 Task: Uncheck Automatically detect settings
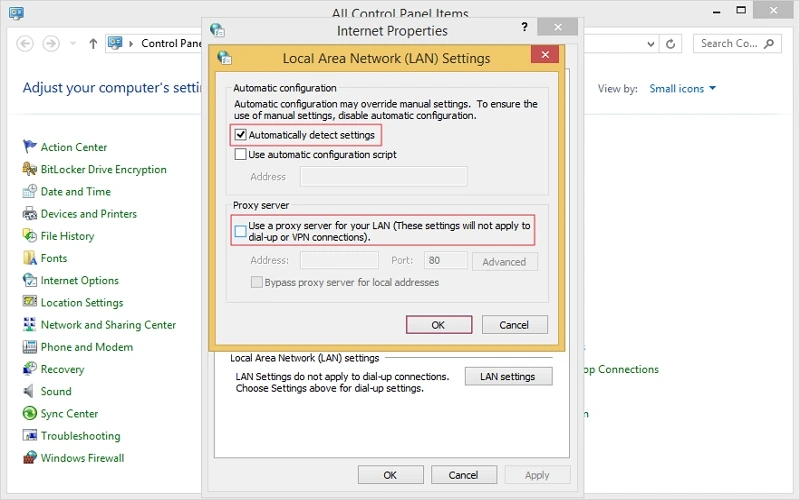point(240,135)
